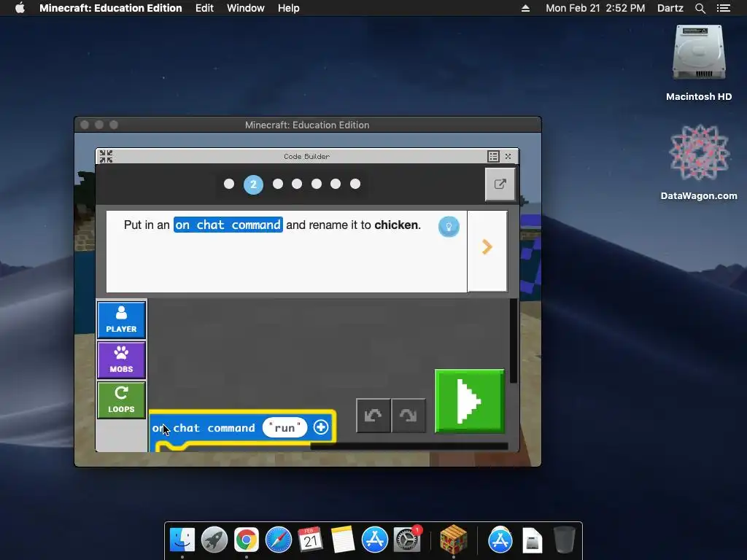747x560 pixels.
Task: Open the Edit menu
Action: 204,8
